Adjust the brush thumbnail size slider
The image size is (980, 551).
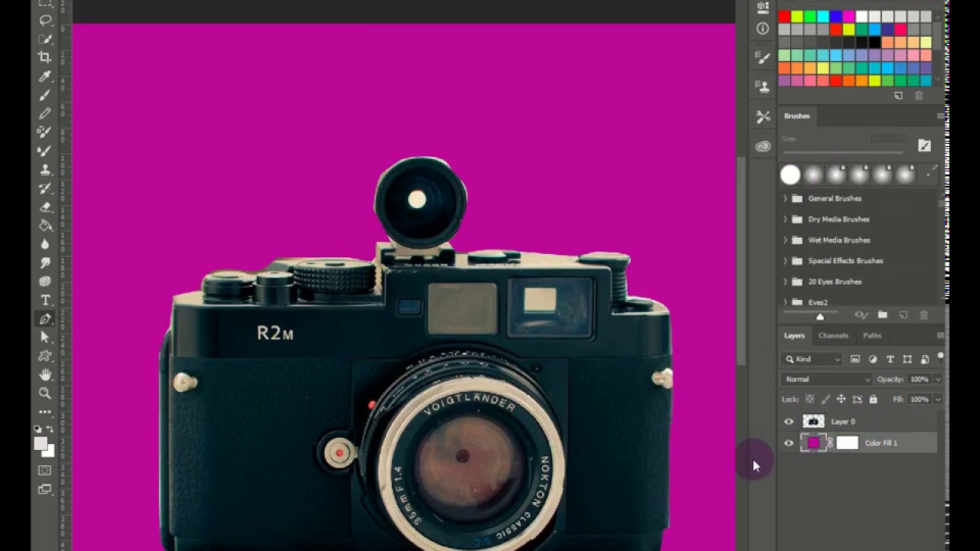(820, 316)
